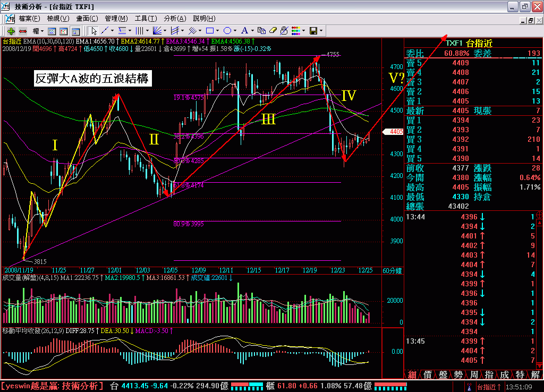Expand the text tool dropdown arrow
Image resolution: width=544 pixels, height=392 pixels.
pyautogui.click(x=252, y=31)
